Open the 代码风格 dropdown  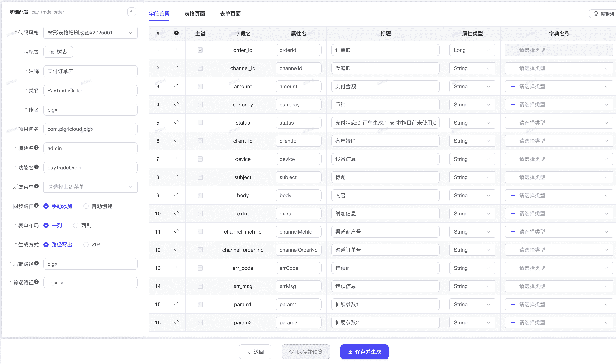click(90, 33)
